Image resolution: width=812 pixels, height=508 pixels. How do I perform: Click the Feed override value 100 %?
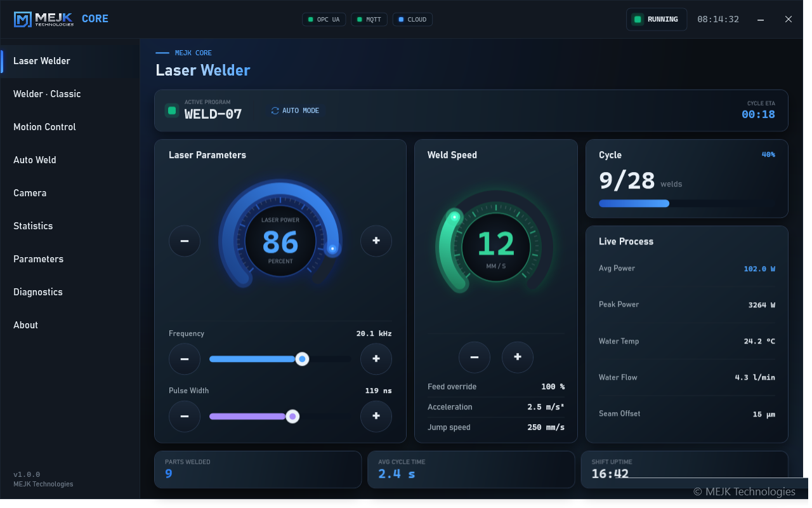coord(553,387)
